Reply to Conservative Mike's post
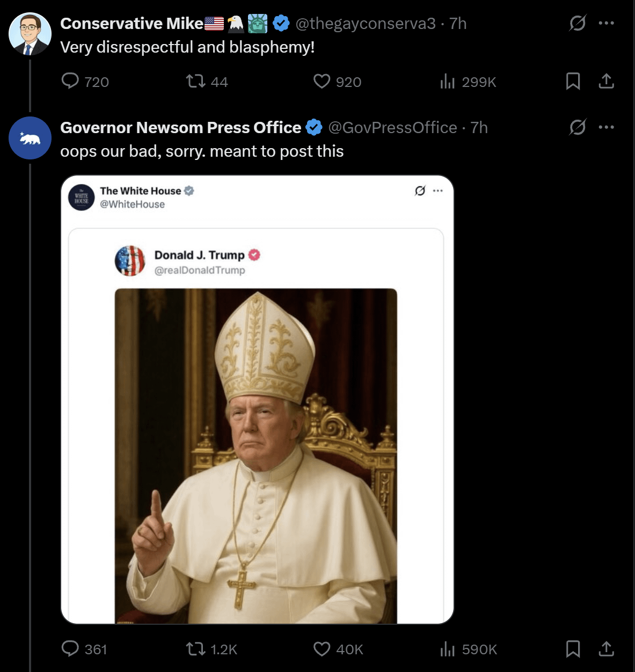Screen dimensions: 635x672 point(70,81)
